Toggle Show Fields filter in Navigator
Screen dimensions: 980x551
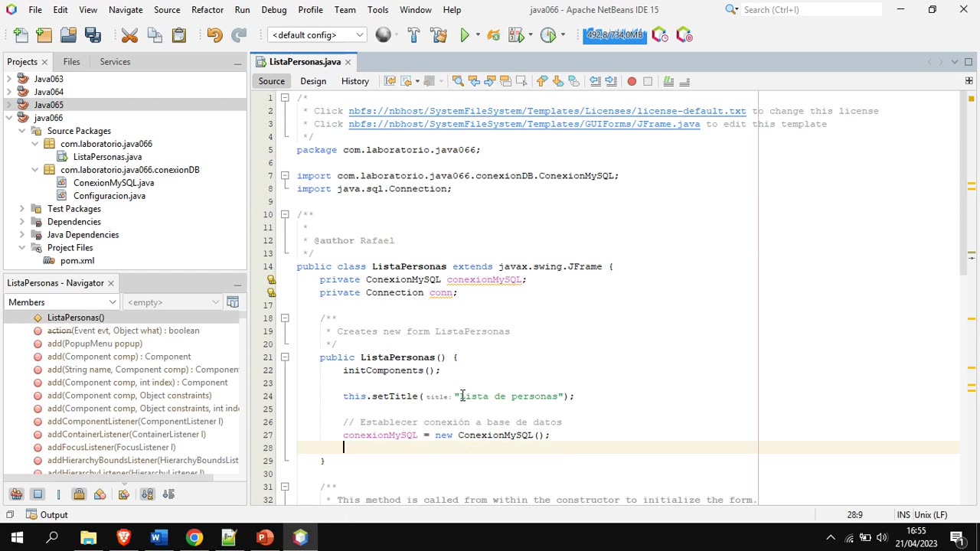38,494
